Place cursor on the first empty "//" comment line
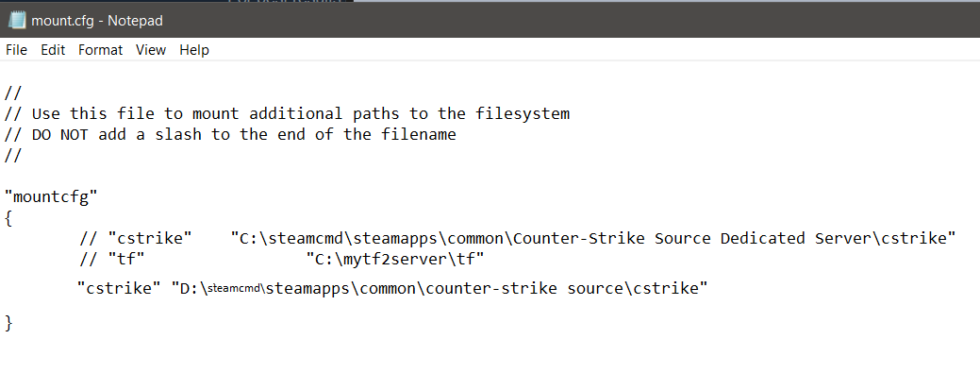Image resolution: width=980 pixels, height=390 pixels. coord(13,93)
